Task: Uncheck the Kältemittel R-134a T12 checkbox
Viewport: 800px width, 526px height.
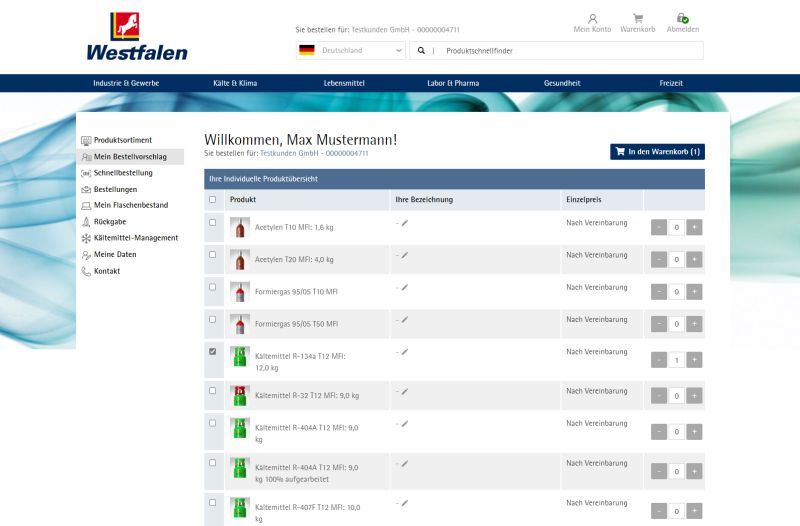Action: (212, 352)
